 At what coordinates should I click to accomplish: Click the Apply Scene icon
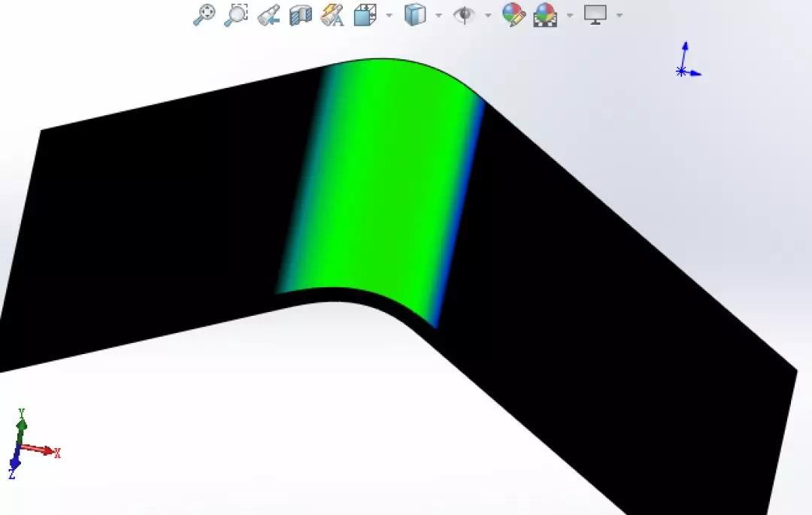coord(545,15)
